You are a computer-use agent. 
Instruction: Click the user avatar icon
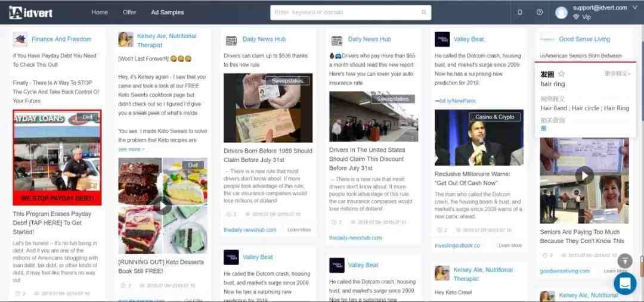(561, 13)
